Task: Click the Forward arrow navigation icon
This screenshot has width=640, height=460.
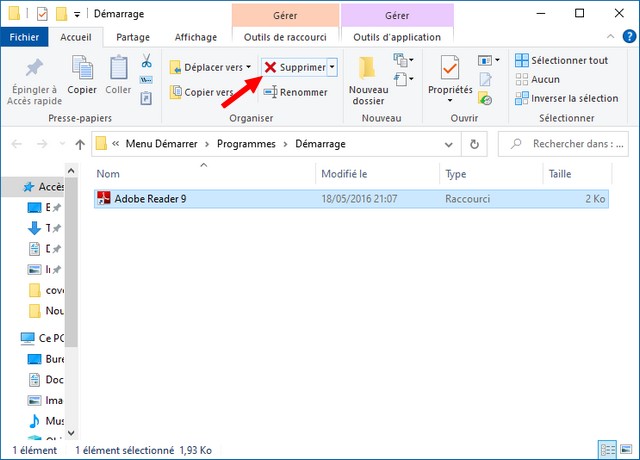Action: tap(42, 144)
